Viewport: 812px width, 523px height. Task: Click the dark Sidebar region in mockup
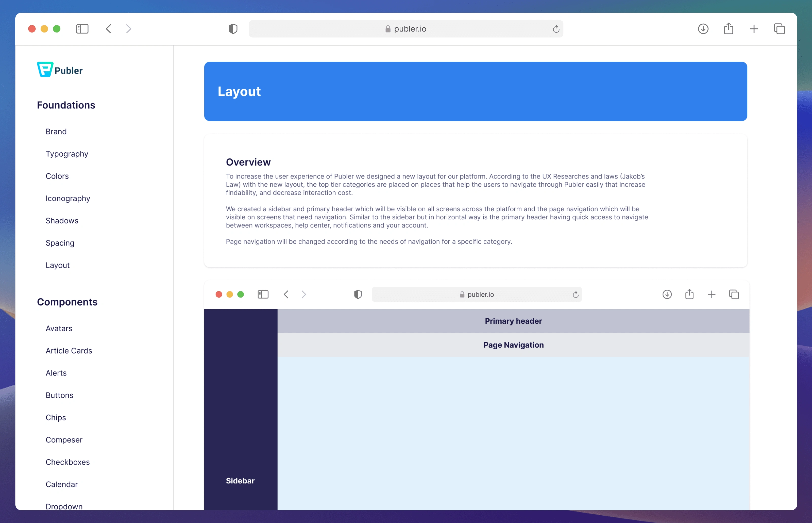[x=241, y=407]
